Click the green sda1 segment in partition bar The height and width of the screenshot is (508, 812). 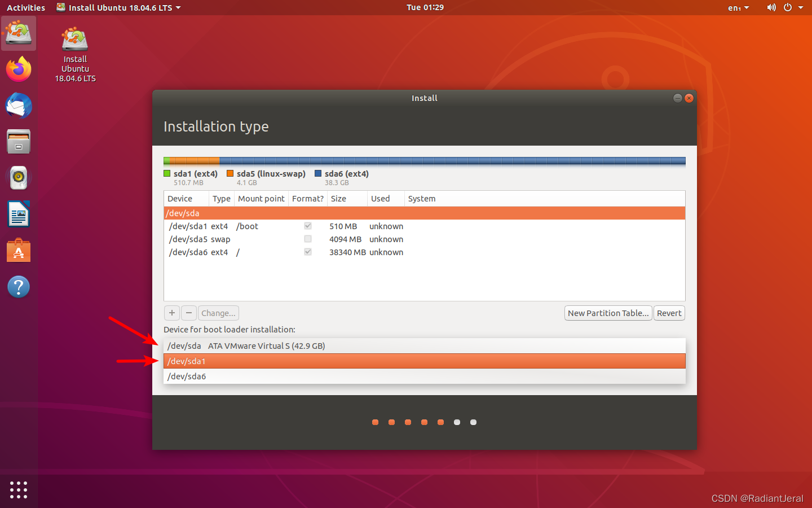(x=167, y=161)
